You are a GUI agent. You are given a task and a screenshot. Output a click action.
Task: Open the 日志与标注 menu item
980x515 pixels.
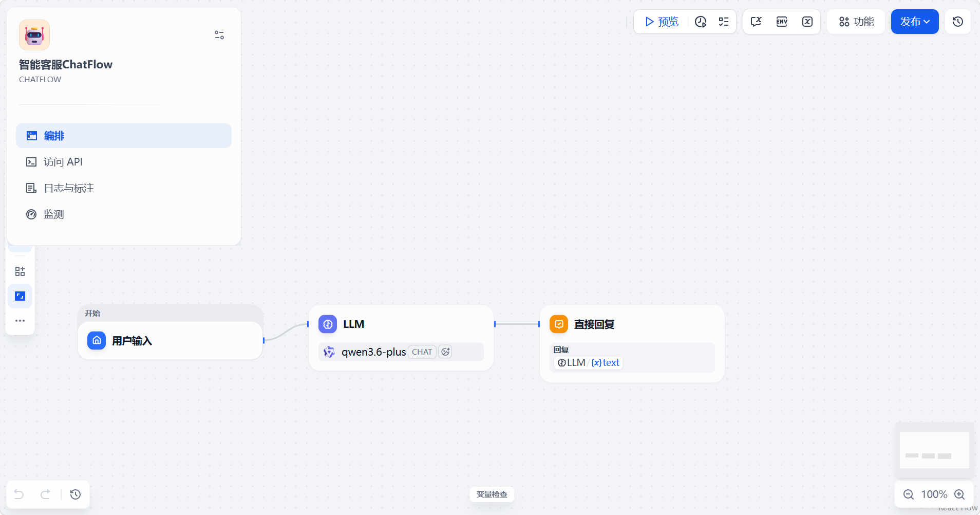click(x=124, y=188)
